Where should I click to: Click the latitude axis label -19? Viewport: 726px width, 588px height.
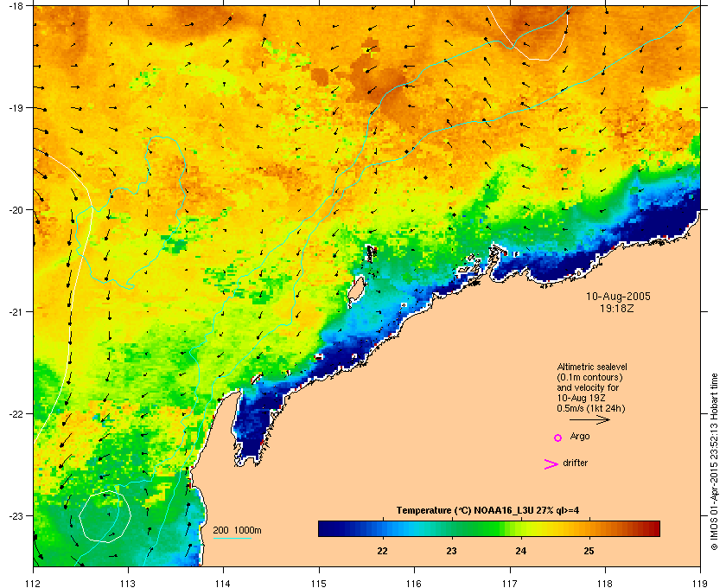point(16,107)
